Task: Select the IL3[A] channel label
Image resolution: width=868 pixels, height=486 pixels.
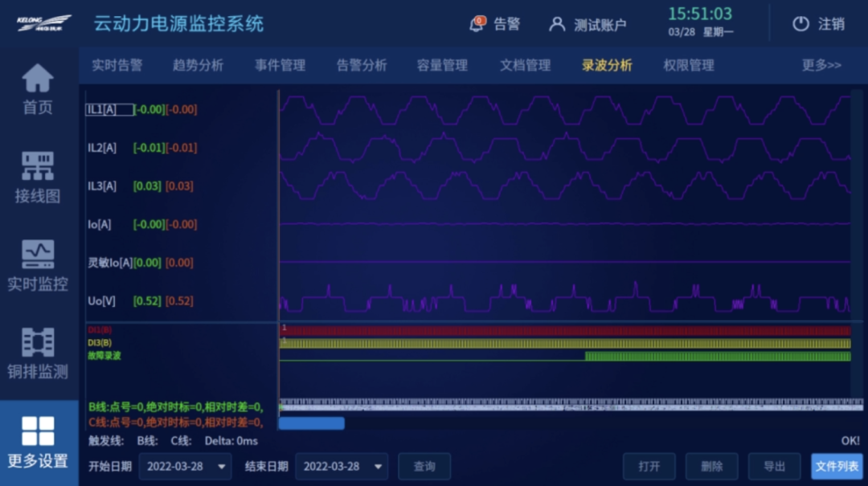Action: pyautogui.click(x=102, y=186)
